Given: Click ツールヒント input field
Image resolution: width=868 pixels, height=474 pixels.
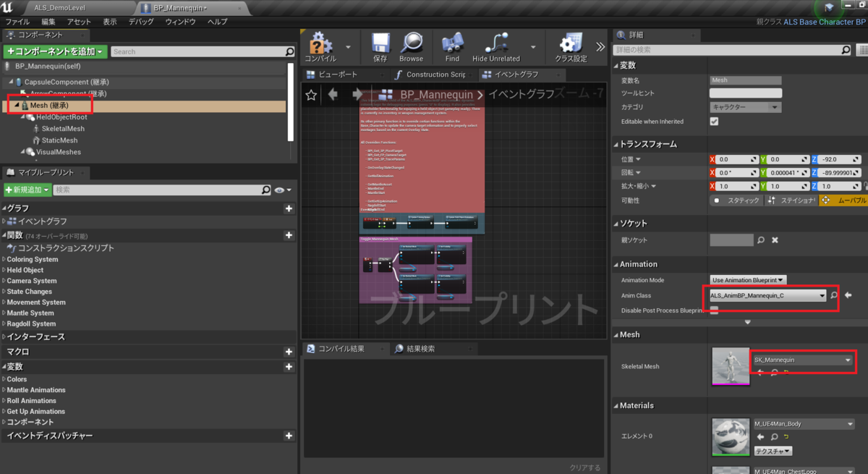Looking at the screenshot, I should pos(745,93).
